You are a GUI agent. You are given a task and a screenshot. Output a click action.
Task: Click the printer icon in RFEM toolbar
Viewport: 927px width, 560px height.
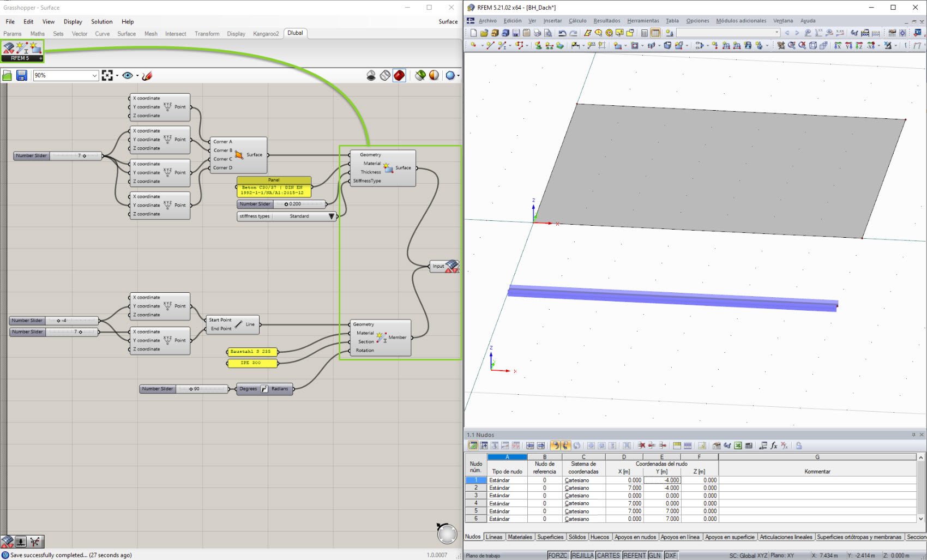point(537,33)
